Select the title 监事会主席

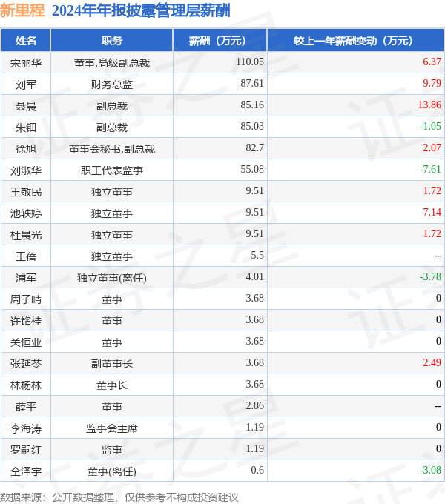(x=112, y=429)
